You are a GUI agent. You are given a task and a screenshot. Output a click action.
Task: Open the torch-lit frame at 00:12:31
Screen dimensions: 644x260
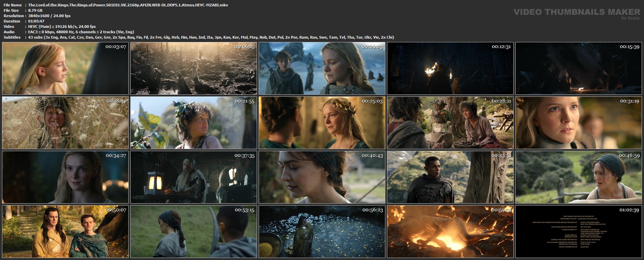pyautogui.click(x=450, y=68)
